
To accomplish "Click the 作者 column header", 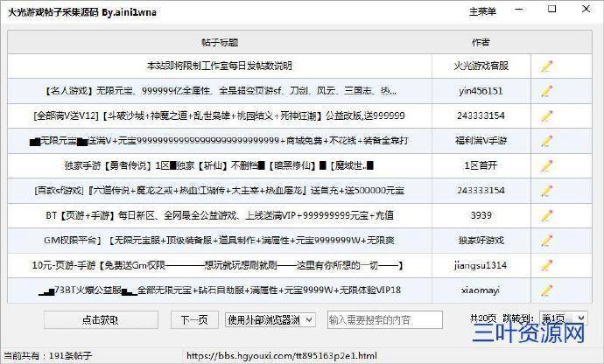I will (x=481, y=42).
